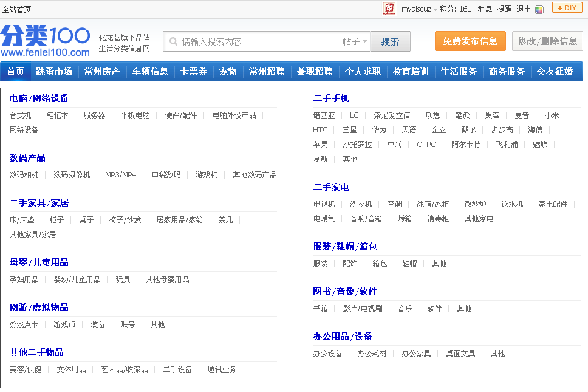Switch to 车辆信息 nav tab

click(150, 71)
